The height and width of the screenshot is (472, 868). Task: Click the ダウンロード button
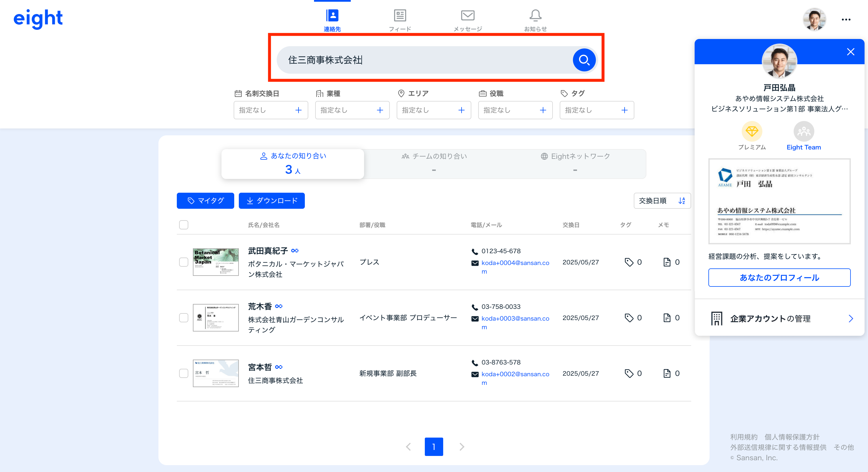(272, 201)
